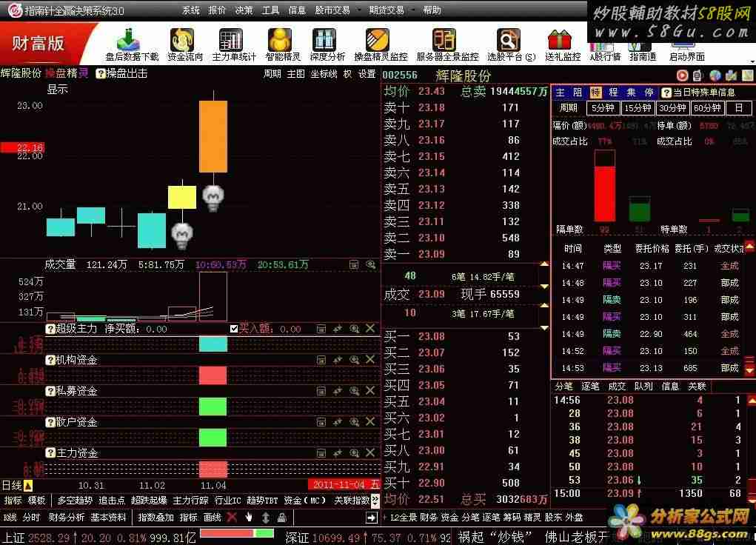
Task: Switch to the 逐笔 tab
Action: (x=589, y=387)
